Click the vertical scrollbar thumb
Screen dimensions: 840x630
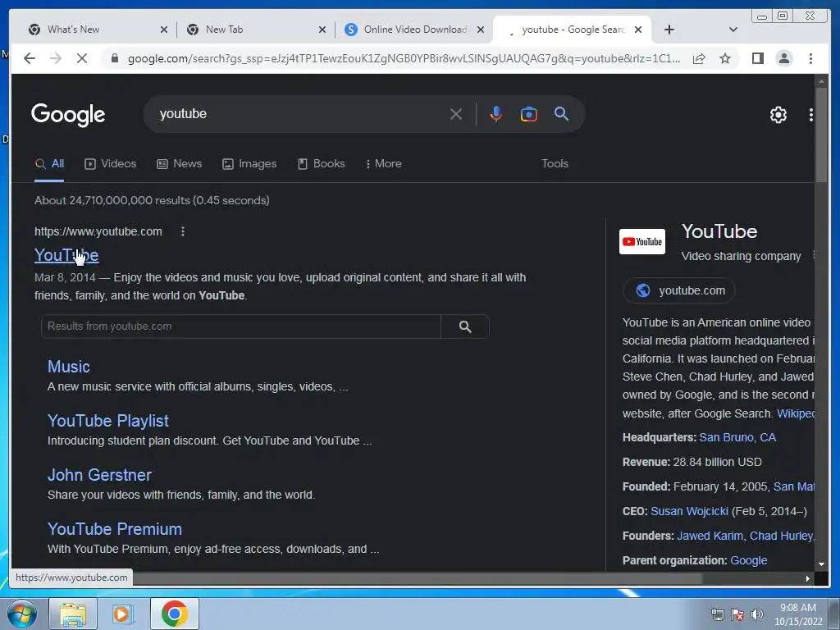pyautogui.click(x=821, y=135)
